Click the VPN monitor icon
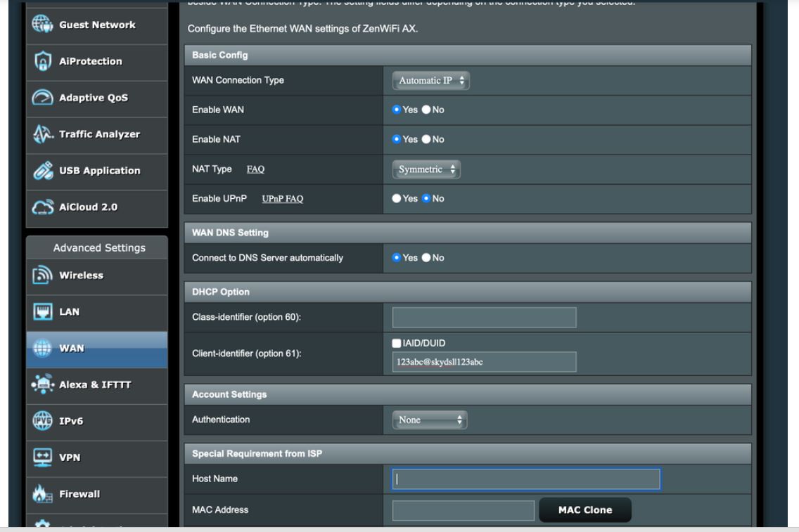Viewport: 799px width, 532px height. pos(42,458)
